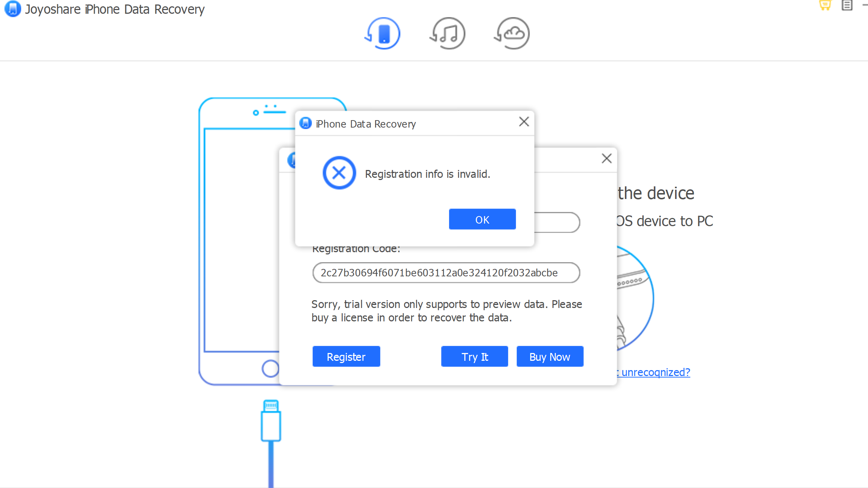The width and height of the screenshot is (868, 488).
Task: Select Recover from iCloud backup icon
Action: point(512,33)
